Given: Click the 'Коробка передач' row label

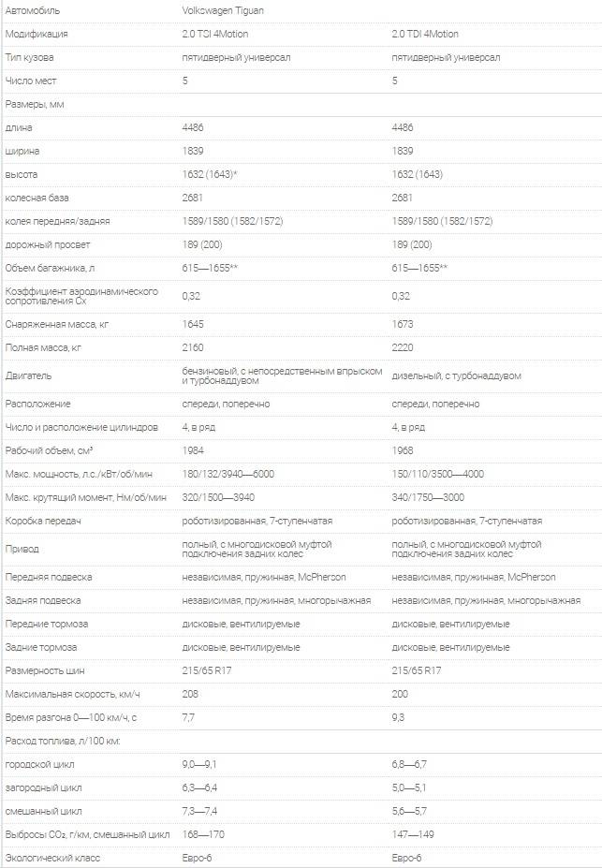Looking at the screenshot, I should coord(42,521).
